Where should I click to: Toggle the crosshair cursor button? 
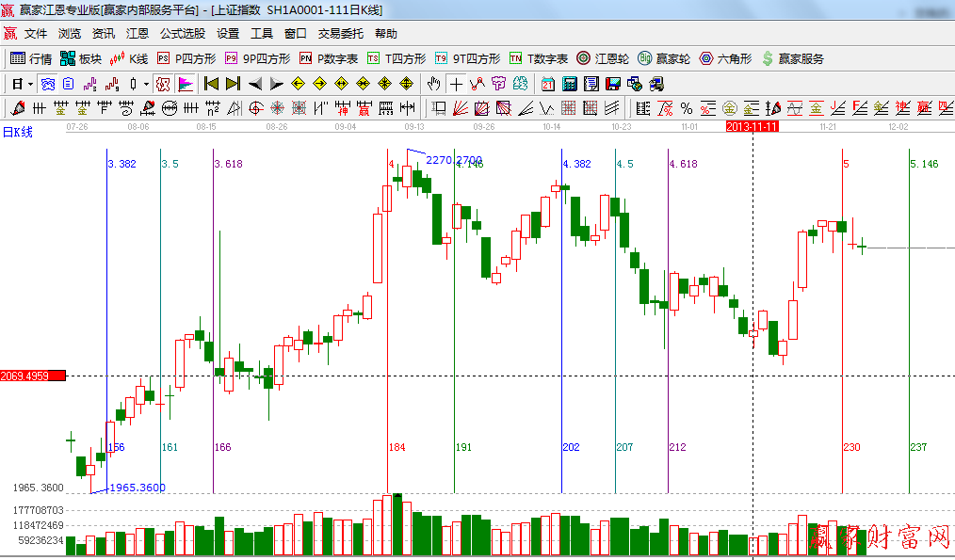tap(457, 84)
